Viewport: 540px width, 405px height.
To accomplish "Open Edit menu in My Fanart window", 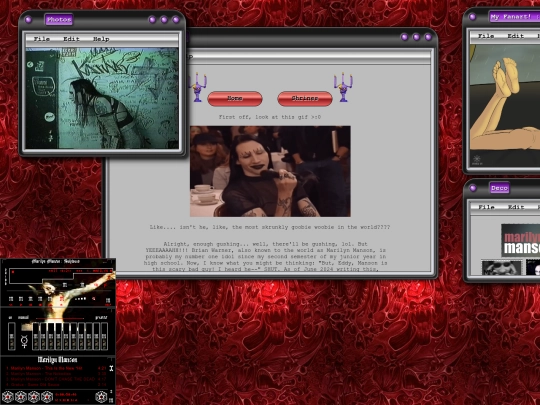I will (516, 36).
